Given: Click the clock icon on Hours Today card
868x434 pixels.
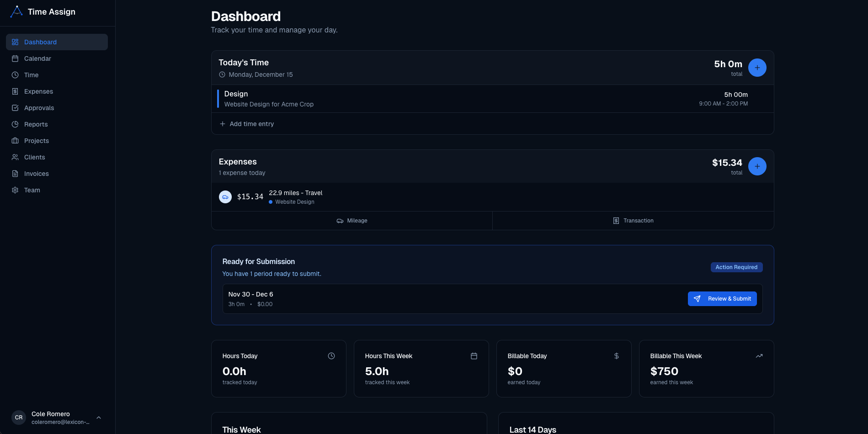Looking at the screenshot, I should [331, 356].
